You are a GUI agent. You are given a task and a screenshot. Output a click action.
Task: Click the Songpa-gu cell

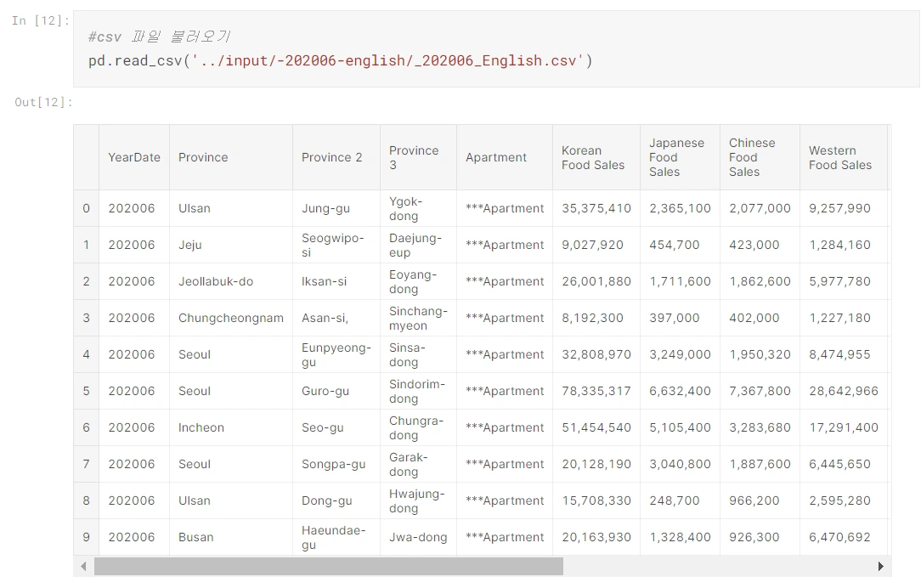336,464
